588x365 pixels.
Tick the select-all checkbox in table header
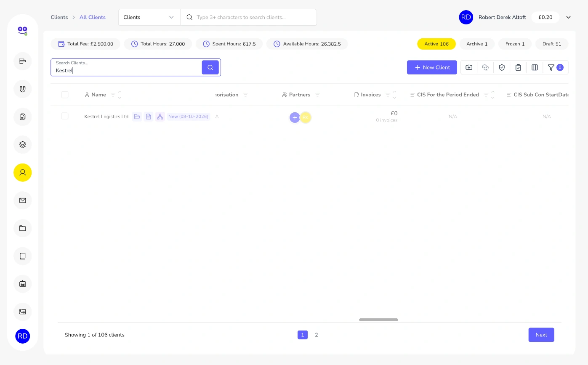coord(65,95)
